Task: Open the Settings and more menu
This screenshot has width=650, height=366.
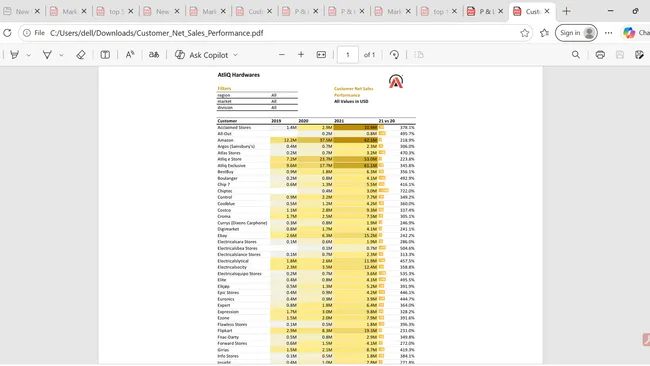Action: point(608,33)
